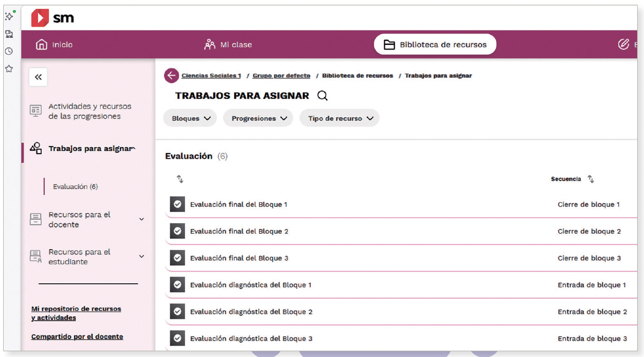The width and height of the screenshot is (644, 357).
Task: Click the SM logo
Action: (x=52, y=18)
